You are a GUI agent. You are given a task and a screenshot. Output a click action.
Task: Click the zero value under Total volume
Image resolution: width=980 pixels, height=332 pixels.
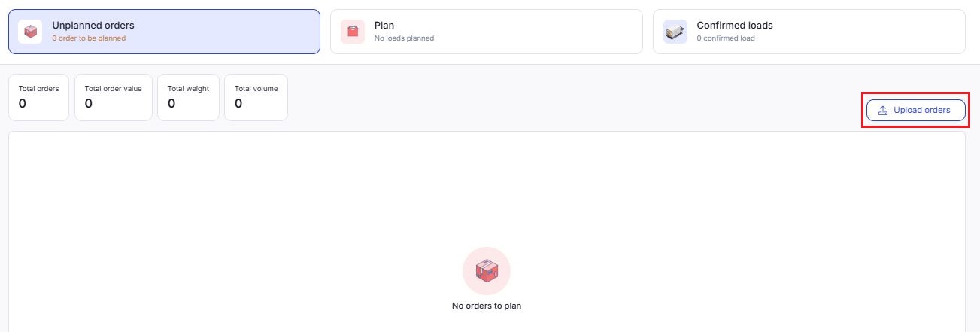coord(238,104)
